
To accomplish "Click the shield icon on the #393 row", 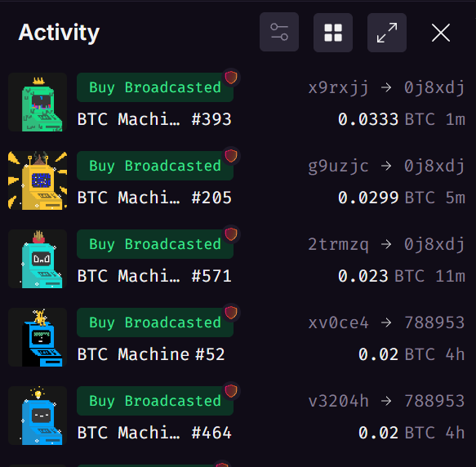I will 231,78.
